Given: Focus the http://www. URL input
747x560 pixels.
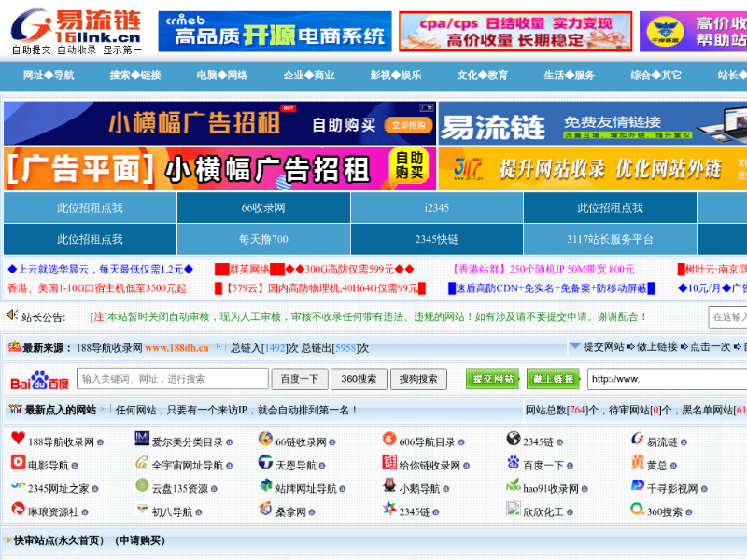Looking at the screenshot, I should coord(667,379).
